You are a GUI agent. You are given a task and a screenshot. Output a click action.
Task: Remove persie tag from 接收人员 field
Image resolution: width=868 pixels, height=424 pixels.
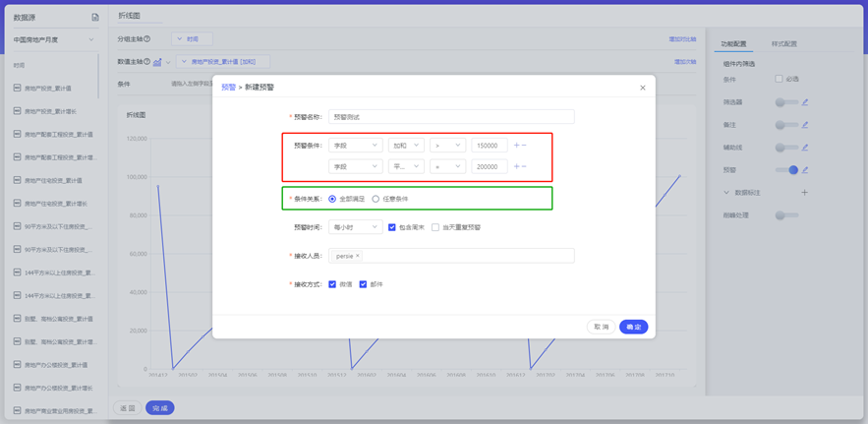[358, 256]
